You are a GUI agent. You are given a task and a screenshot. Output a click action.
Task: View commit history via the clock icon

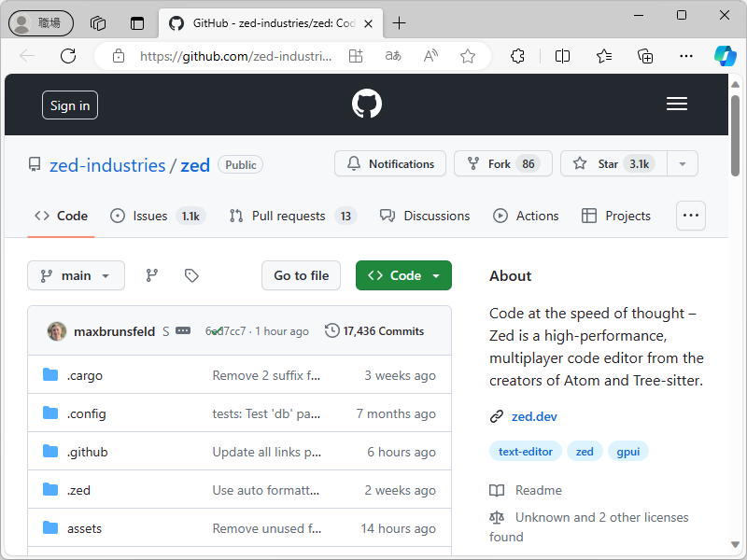pos(332,329)
